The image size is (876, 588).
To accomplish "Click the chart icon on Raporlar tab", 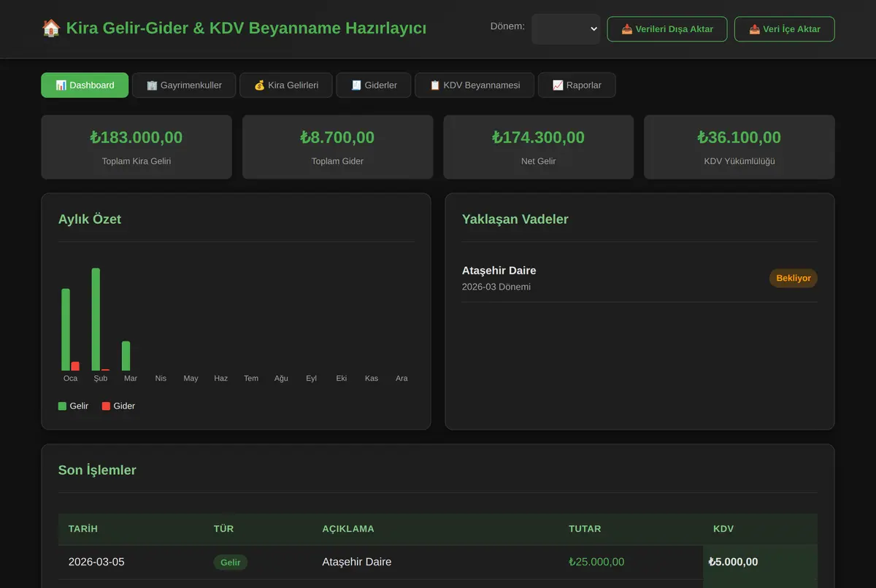I will (x=558, y=85).
